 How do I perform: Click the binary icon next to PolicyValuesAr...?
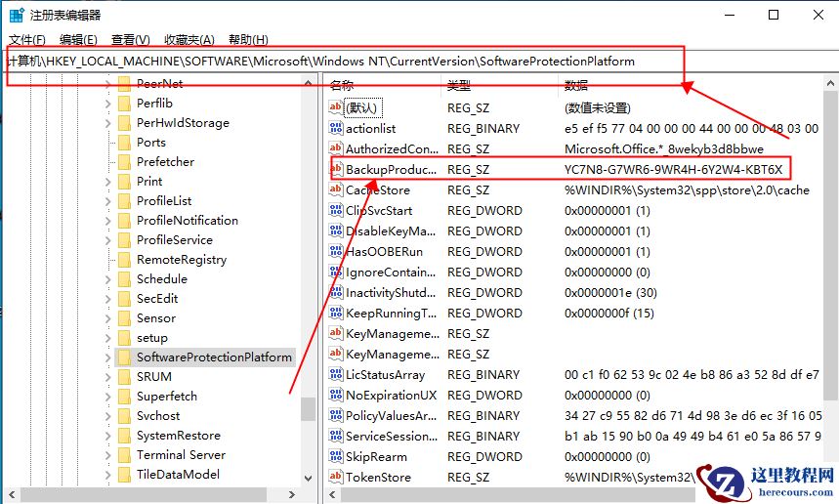335,415
